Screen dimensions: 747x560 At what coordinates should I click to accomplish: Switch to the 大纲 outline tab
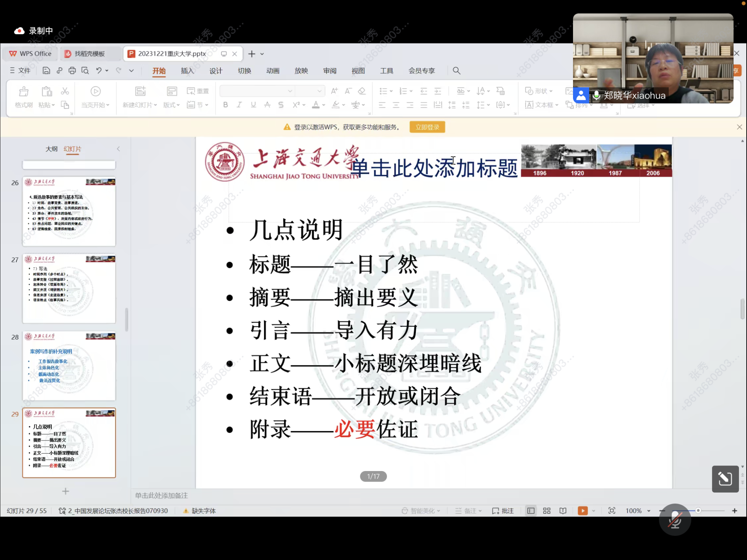[51, 149]
